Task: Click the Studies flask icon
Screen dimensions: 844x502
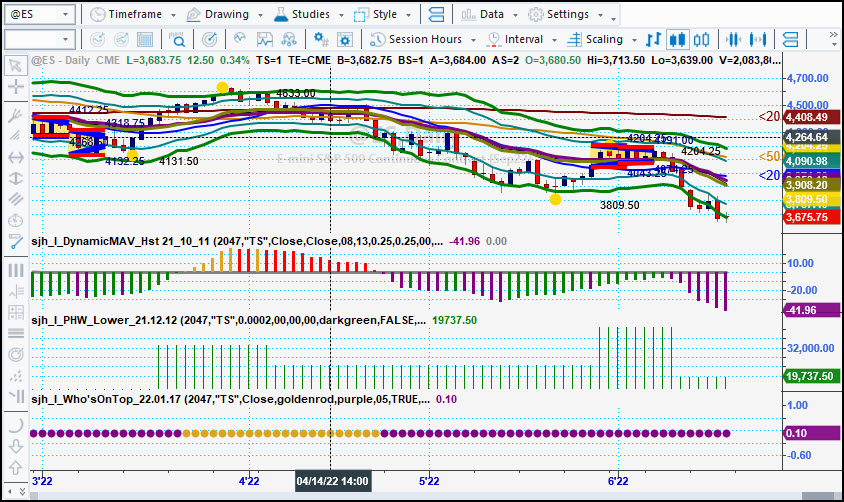Action: (281, 15)
